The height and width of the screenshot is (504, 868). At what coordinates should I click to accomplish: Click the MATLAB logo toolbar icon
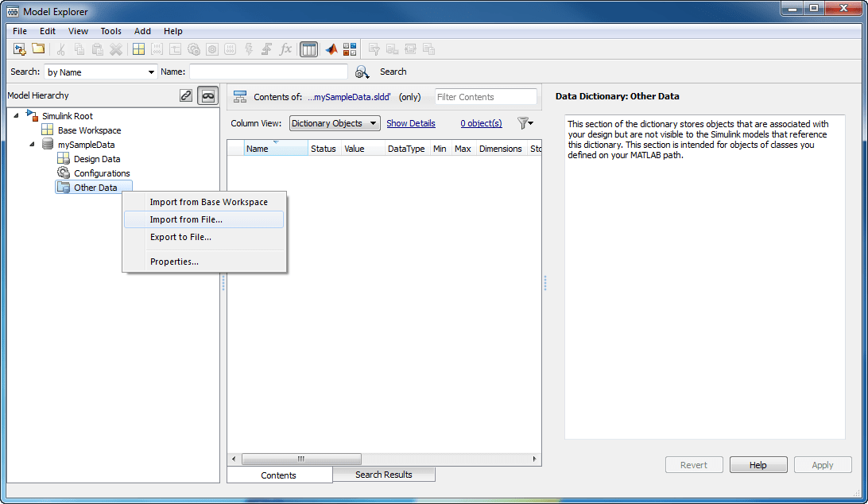click(331, 49)
